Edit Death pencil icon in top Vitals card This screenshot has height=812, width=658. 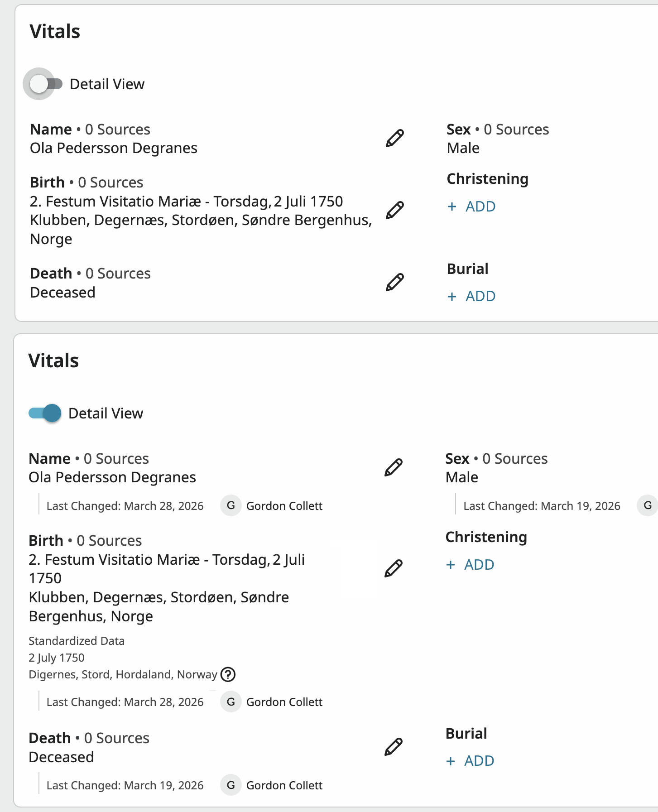coord(394,282)
